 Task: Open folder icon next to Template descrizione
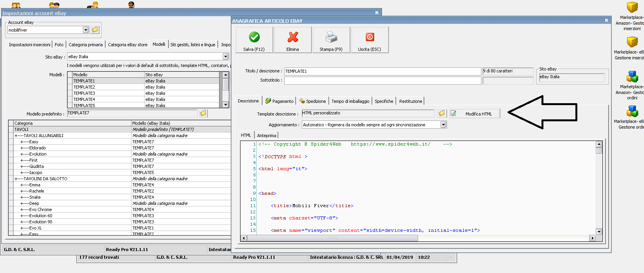[442, 113]
